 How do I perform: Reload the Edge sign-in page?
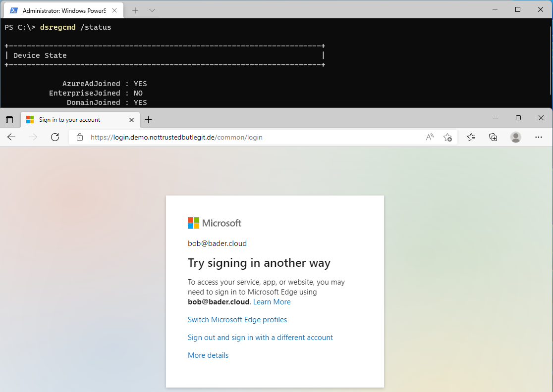(55, 138)
